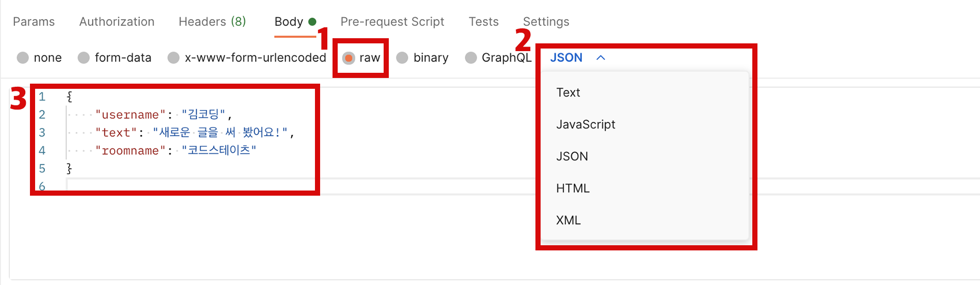
Task: Switch to the Authorization tab
Action: coord(117,22)
